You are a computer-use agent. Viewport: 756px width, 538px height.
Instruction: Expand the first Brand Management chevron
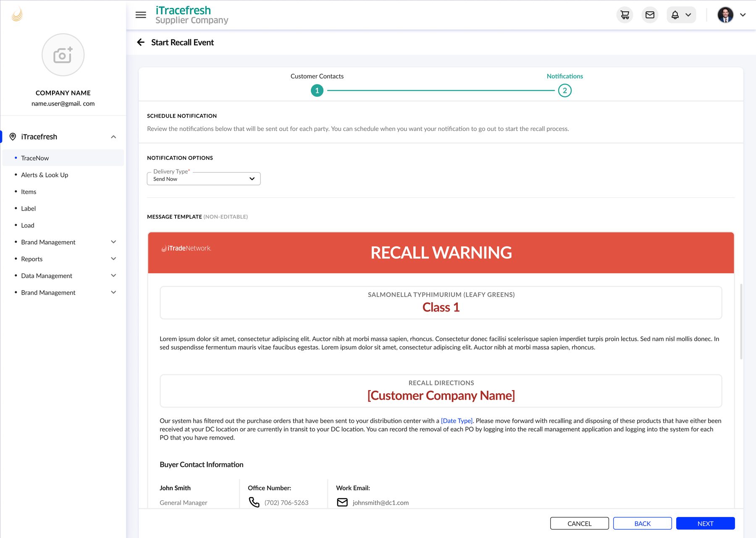113,242
